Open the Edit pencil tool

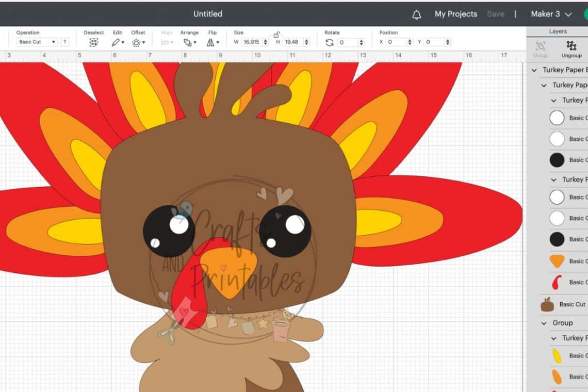(x=116, y=42)
